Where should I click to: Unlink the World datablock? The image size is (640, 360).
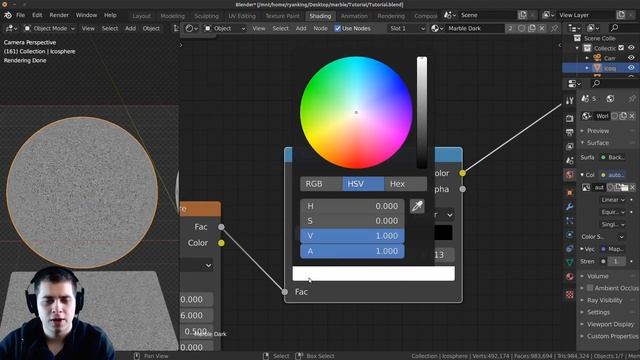click(632, 116)
